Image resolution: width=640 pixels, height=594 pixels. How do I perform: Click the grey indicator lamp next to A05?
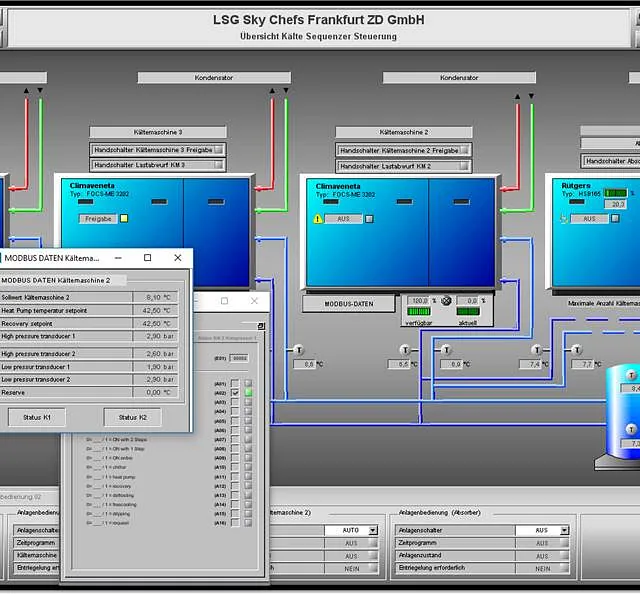click(x=248, y=420)
